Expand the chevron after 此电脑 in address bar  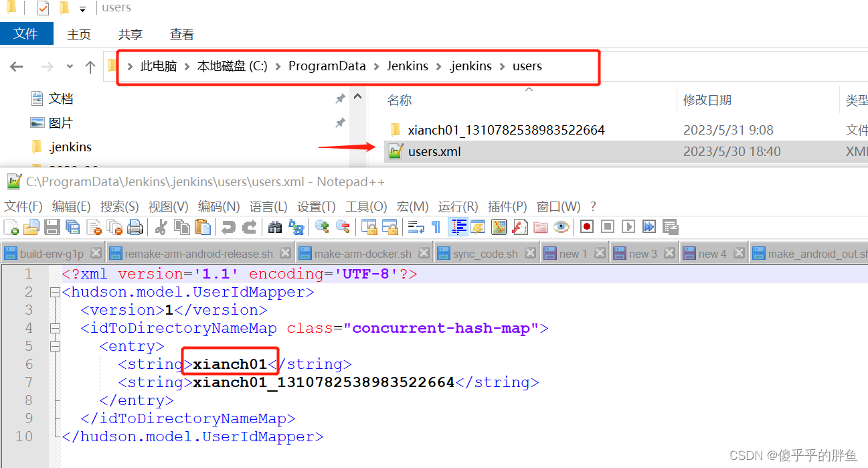pyautogui.click(x=187, y=66)
